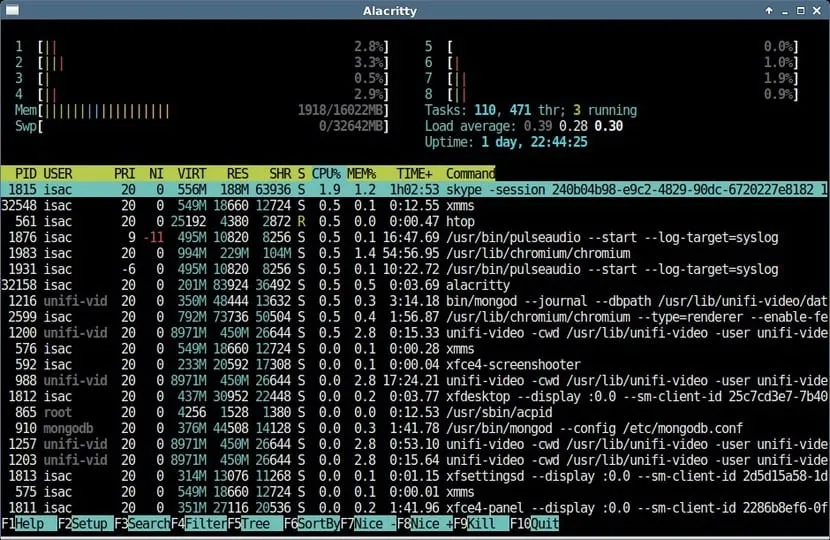The height and width of the screenshot is (540, 830).
Task: Select the htop process row PID 561
Action: [415, 221]
